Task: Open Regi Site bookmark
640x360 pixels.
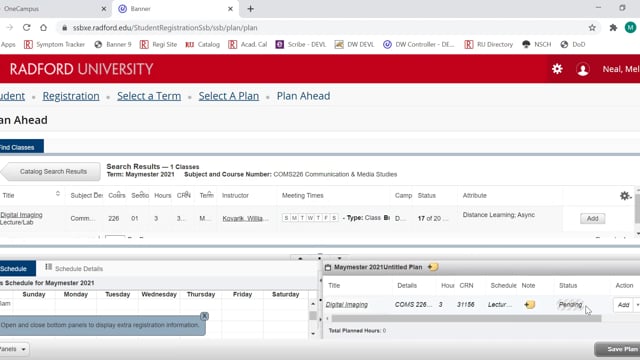Action: click(x=158, y=44)
